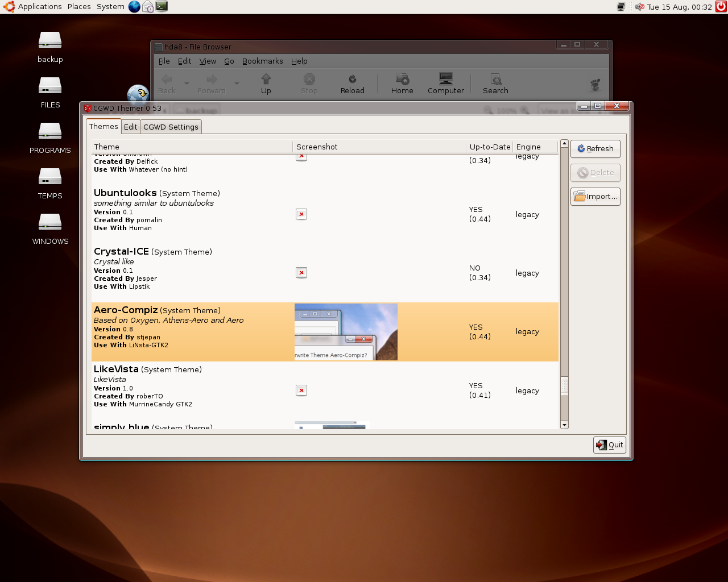Screen dimensions: 728x582
Task: Launch the terminal from top panel
Action: pyautogui.click(x=162, y=7)
